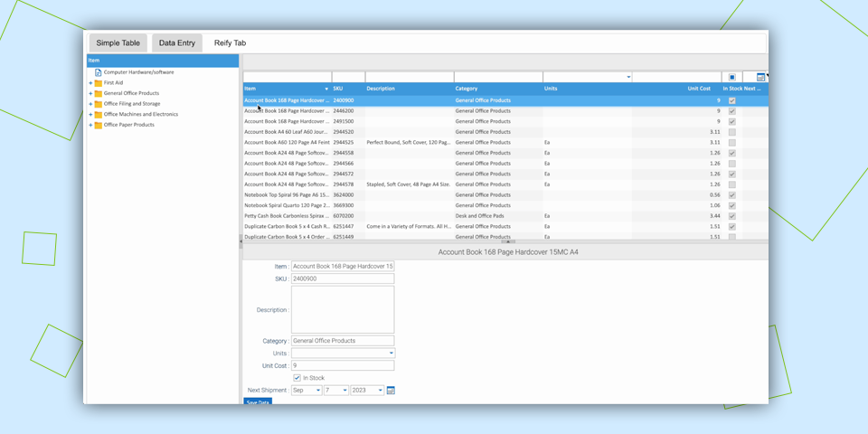Expand the Office Filing and Storage node
868x434 pixels.
pos(90,104)
